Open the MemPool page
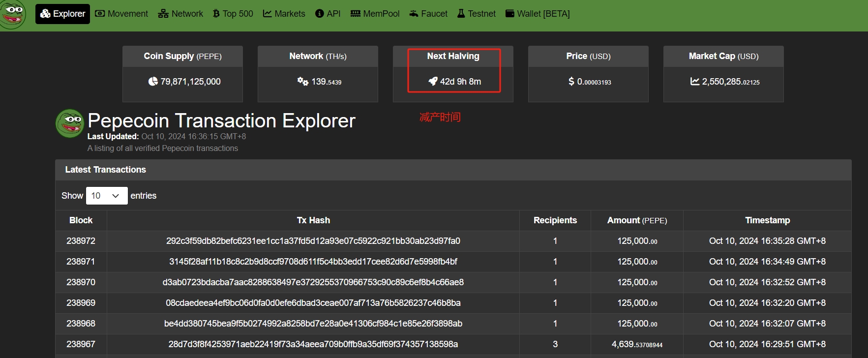Image resolution: width=868 pixels, height=358 pixels. [375, 14]
